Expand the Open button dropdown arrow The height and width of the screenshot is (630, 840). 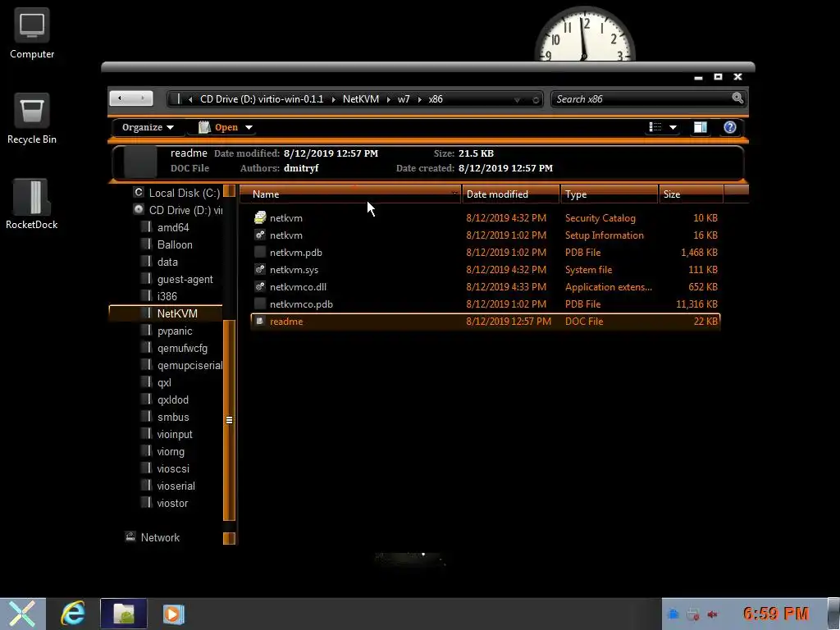pos(249,127)
